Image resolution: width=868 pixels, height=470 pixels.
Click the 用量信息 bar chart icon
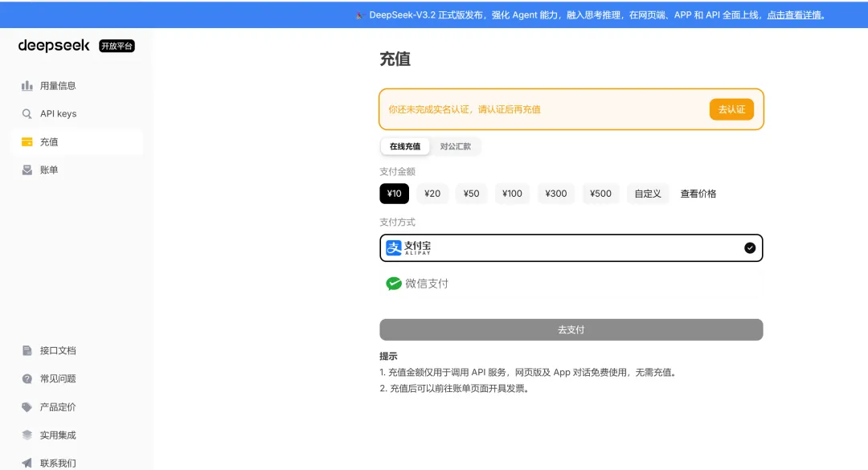[27, 86]
